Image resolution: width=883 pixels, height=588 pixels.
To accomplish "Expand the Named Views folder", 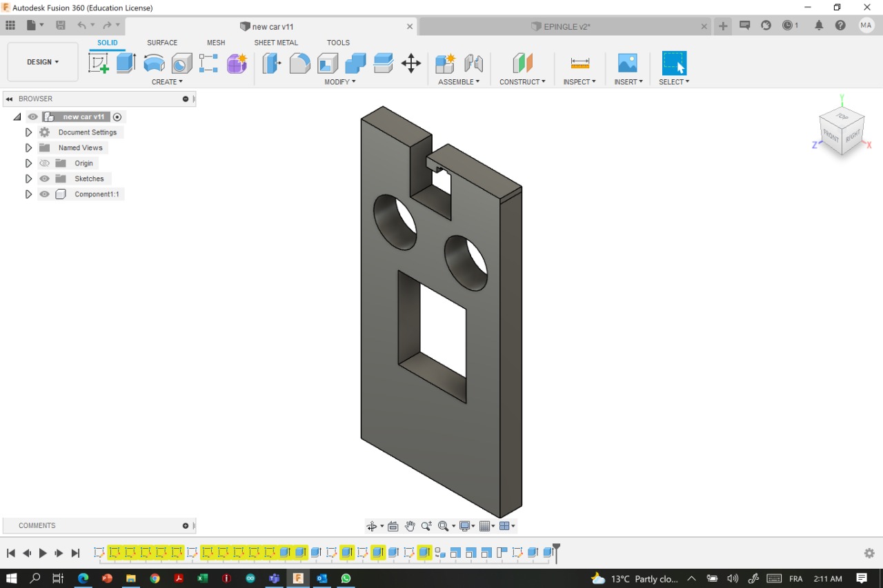I will coord(28,148).
